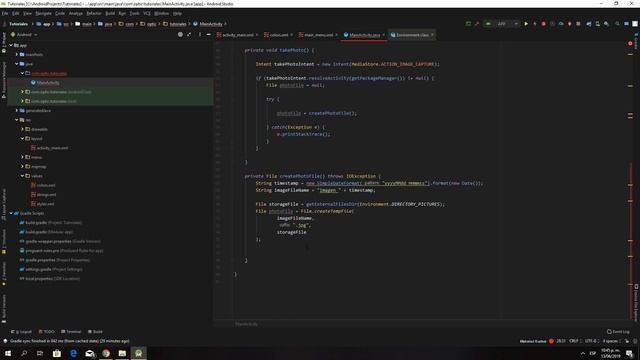Click Android Studio icon on the taskbar
This screenshot has width=640, height=360.
point(139,353)
